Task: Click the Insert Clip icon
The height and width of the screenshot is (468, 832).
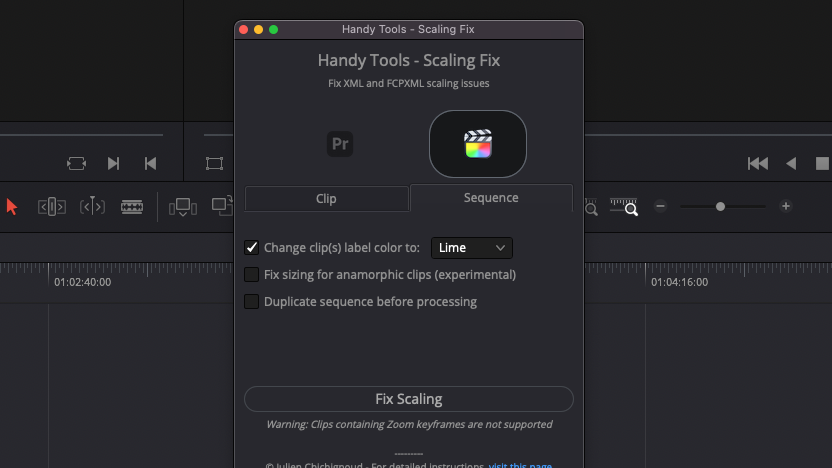Action: (x=183, y=207)
